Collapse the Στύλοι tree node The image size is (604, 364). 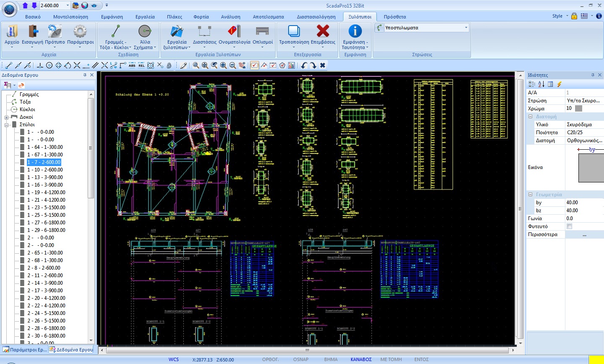(7, 125)
